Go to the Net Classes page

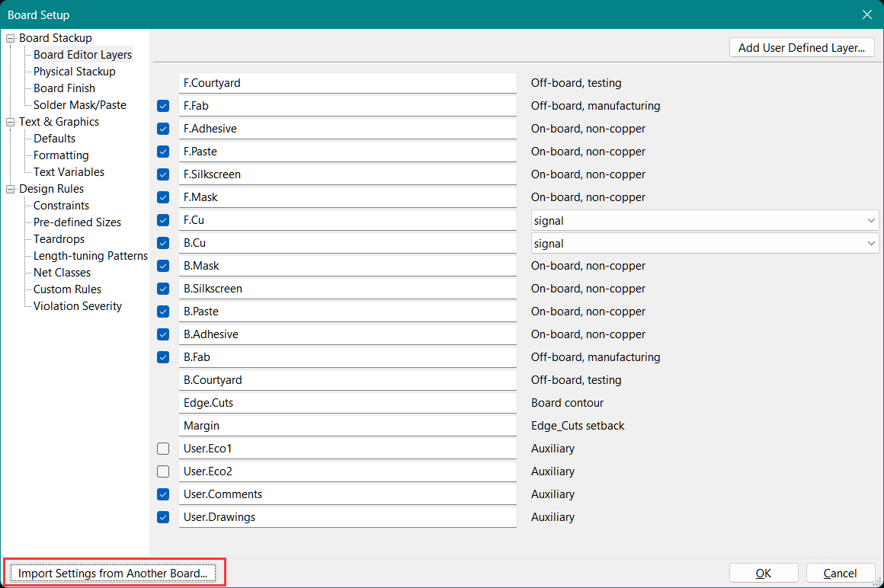[x=62, y=273]
